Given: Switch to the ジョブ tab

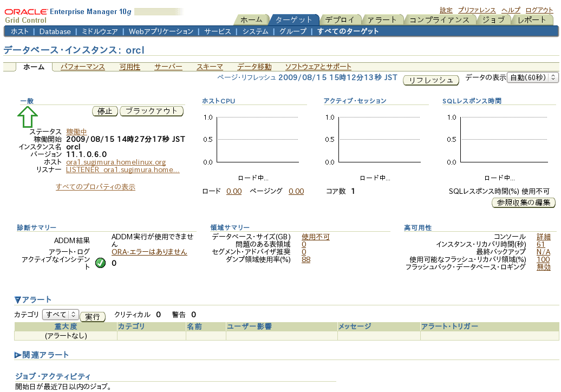Looking at the screenshot, I should pyautogui.click(x=493, y=19).
